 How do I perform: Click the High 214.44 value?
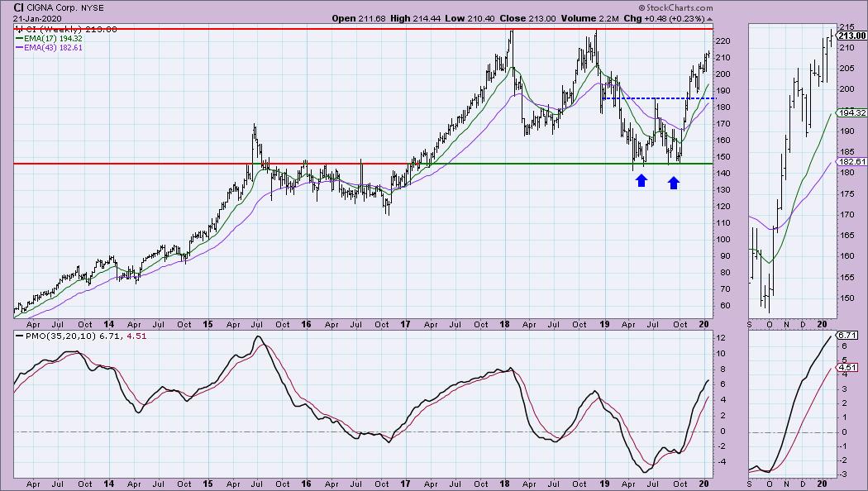tap(415, 18)
